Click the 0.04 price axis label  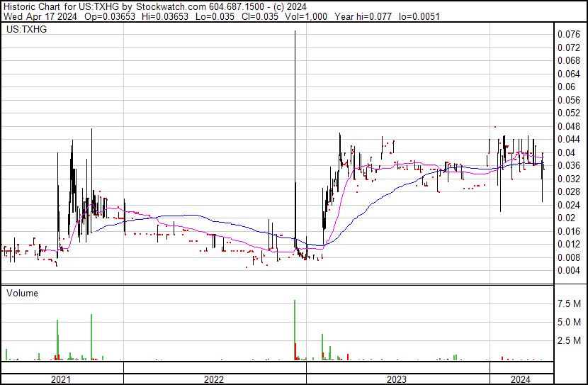click(x=566, y=152)
